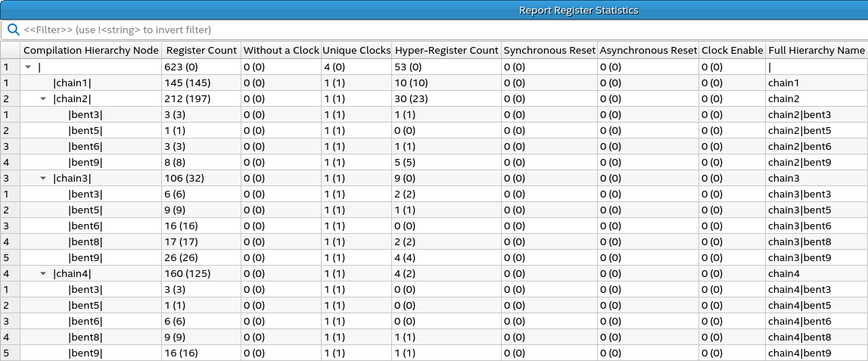Collapse the |chain4| tree node

[x=43, y=273]
